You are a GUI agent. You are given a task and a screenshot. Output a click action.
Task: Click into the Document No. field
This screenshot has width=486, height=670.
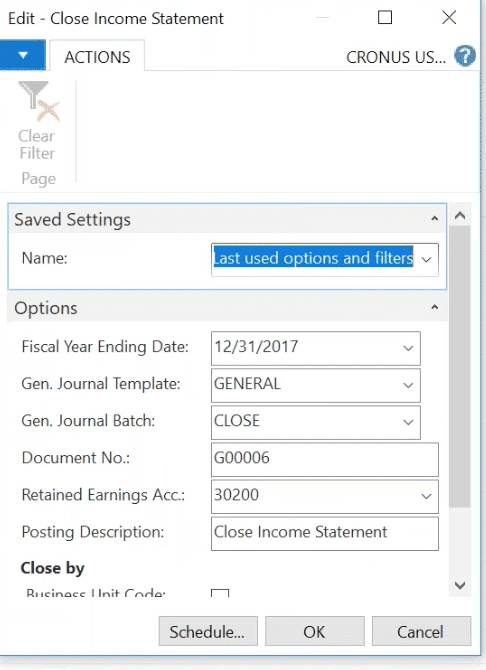pyautogui.click(x=325, y=459)
